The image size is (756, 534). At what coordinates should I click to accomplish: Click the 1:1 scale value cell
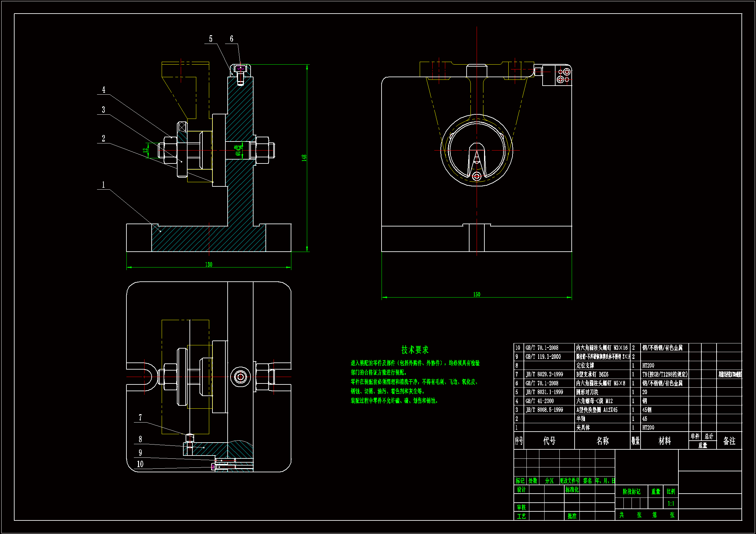click(x=671, y=504)
